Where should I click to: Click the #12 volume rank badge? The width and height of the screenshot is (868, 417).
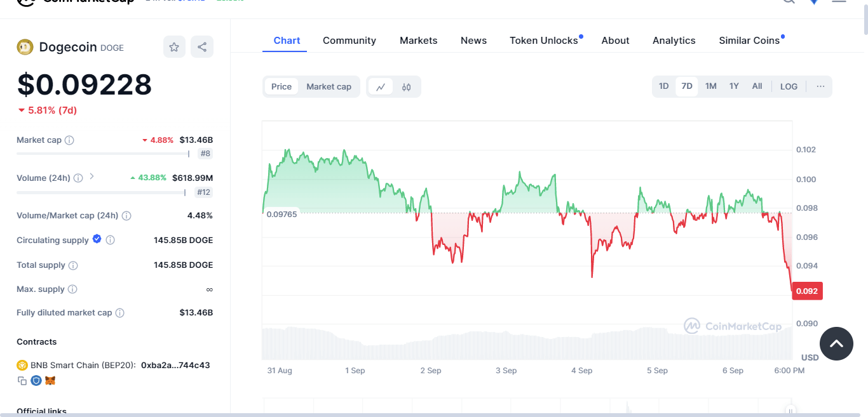pyautogui.click(x=203, y=192)
